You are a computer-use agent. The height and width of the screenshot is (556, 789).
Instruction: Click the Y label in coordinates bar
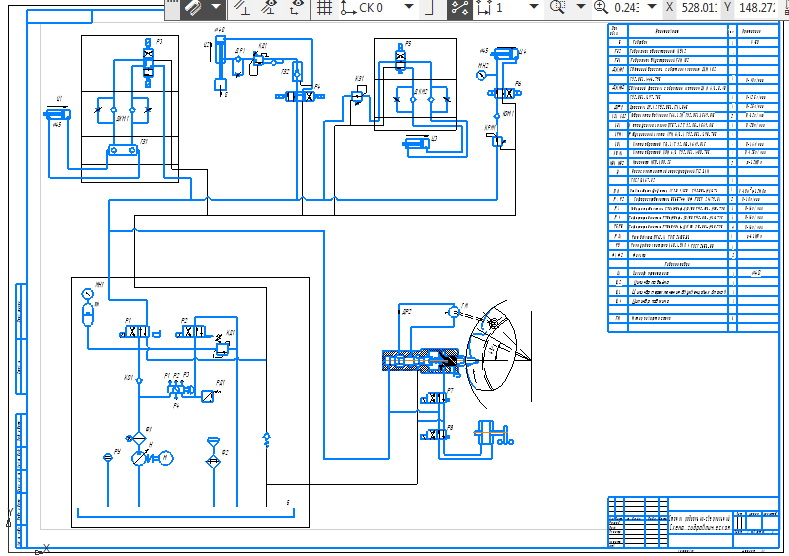728,7
